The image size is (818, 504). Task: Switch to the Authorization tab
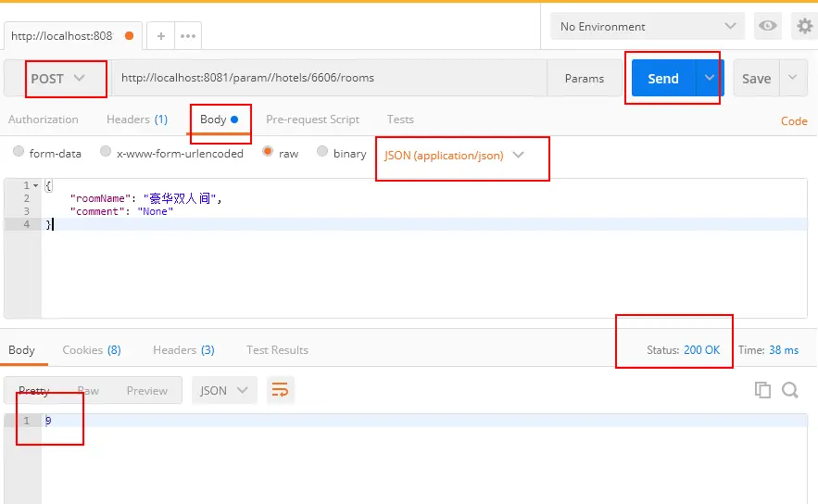point(44,120)
